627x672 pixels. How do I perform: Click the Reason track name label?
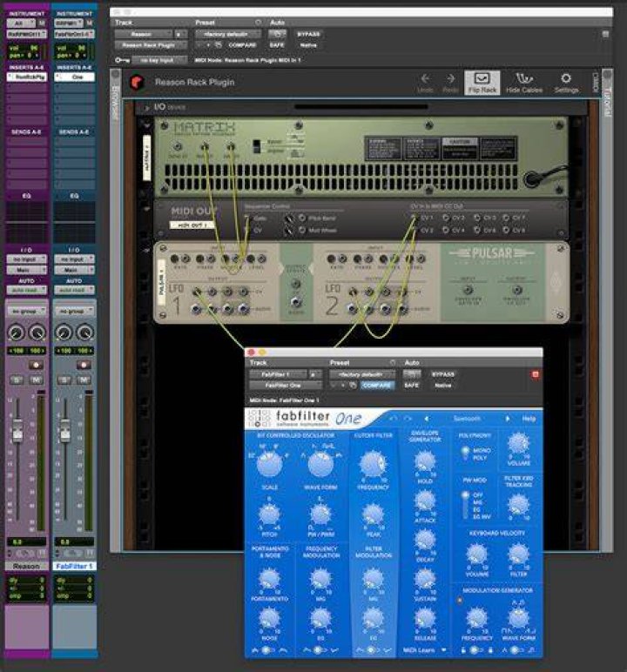(27, 567)
